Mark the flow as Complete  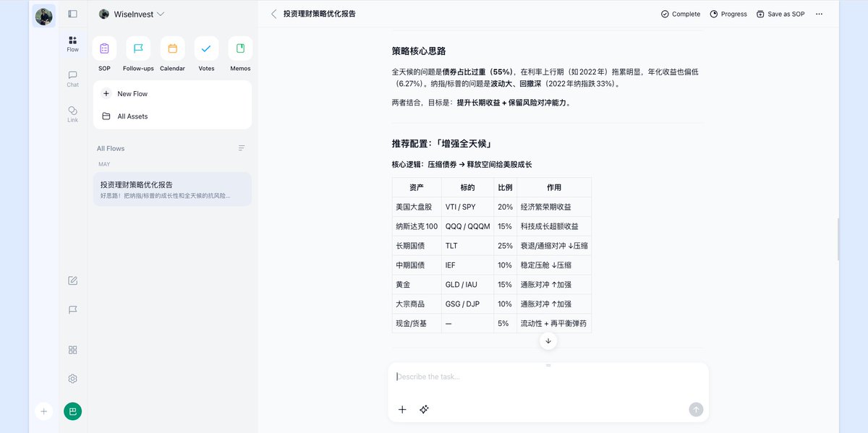680,14
